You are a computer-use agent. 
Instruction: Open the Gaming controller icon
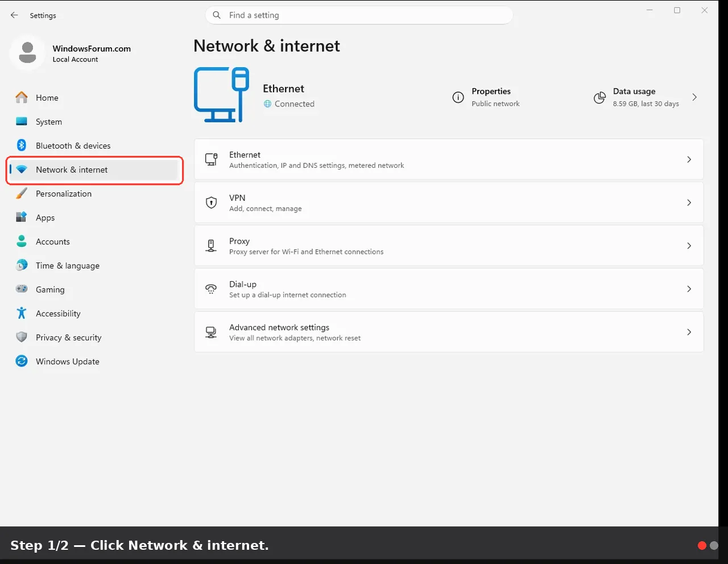22,289
